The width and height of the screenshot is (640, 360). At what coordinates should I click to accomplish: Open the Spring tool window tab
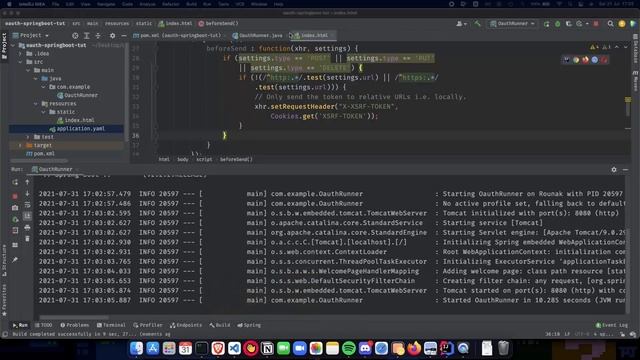coord(249,325)
